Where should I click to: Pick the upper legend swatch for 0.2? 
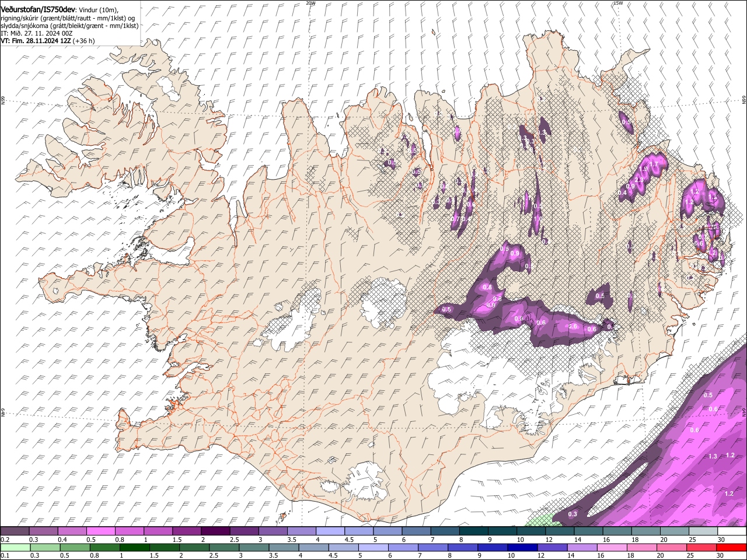[x=15, y=531]
